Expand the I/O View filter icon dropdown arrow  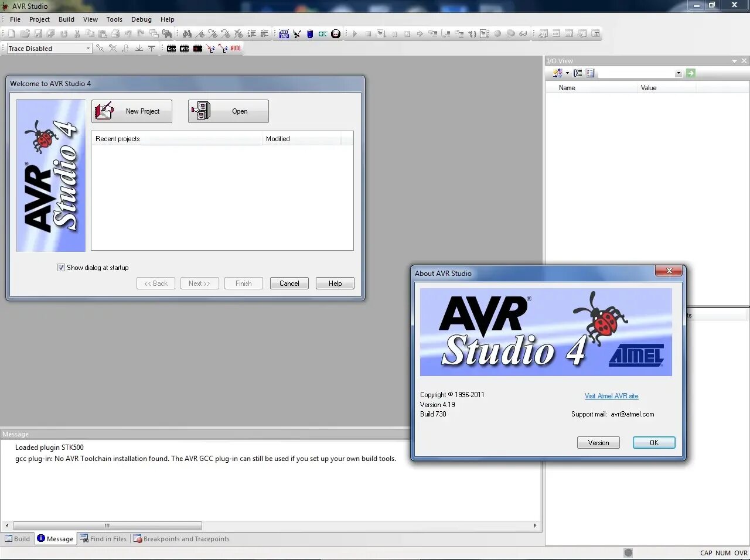click(567, 73)
